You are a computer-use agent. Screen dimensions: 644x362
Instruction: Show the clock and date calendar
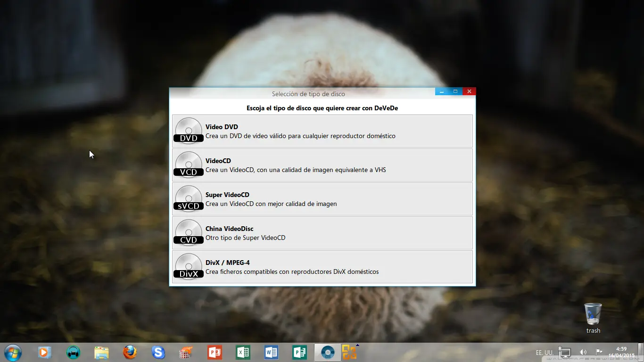(x=621, y=353)
